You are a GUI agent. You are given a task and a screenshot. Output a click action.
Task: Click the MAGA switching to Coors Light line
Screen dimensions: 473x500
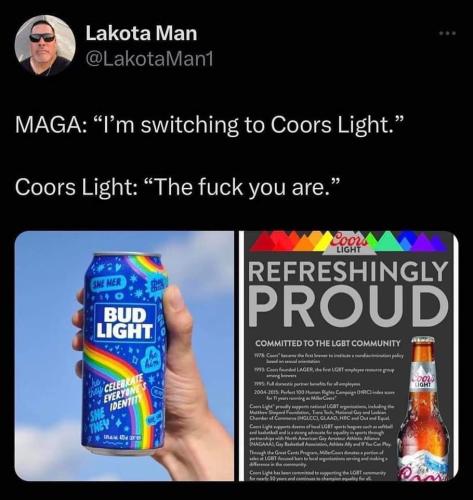tap(209, 124)
